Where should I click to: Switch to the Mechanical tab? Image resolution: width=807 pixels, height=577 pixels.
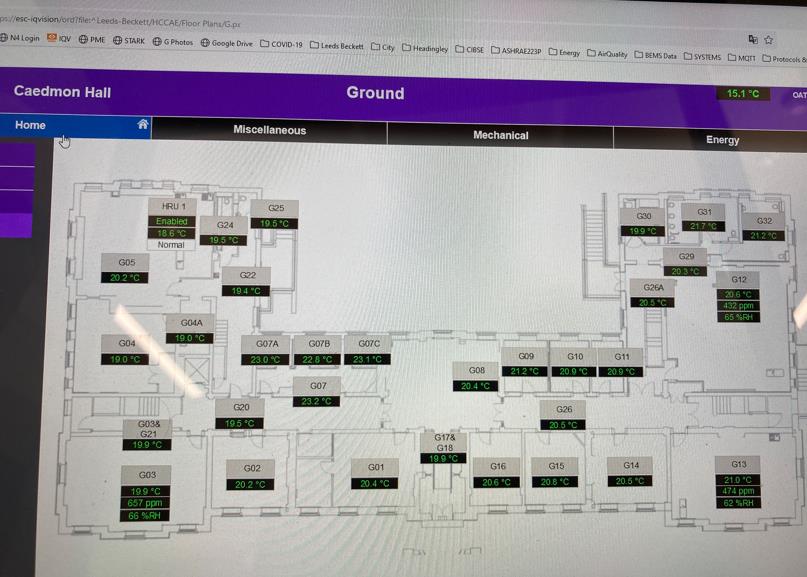(x=500, y=135)
